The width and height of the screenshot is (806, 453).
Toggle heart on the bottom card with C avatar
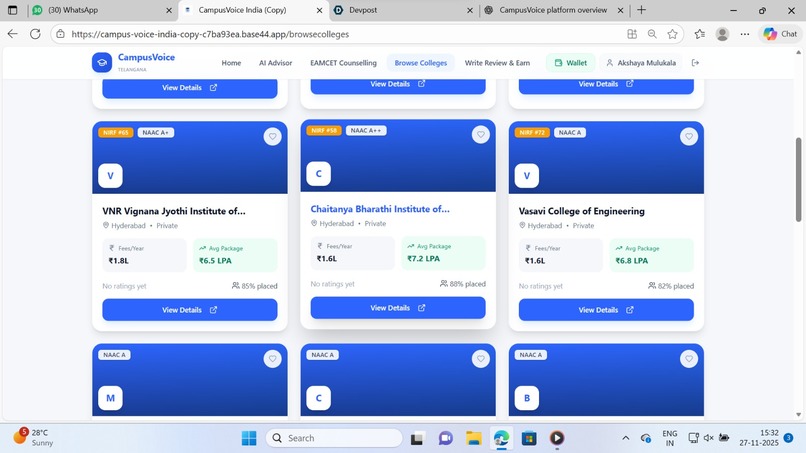pos(481,359)
